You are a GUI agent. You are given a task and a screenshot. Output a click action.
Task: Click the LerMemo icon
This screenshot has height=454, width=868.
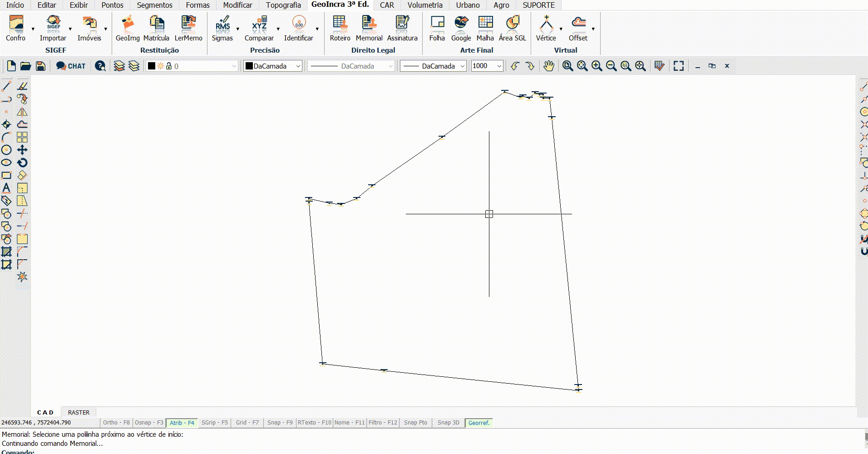188,28
